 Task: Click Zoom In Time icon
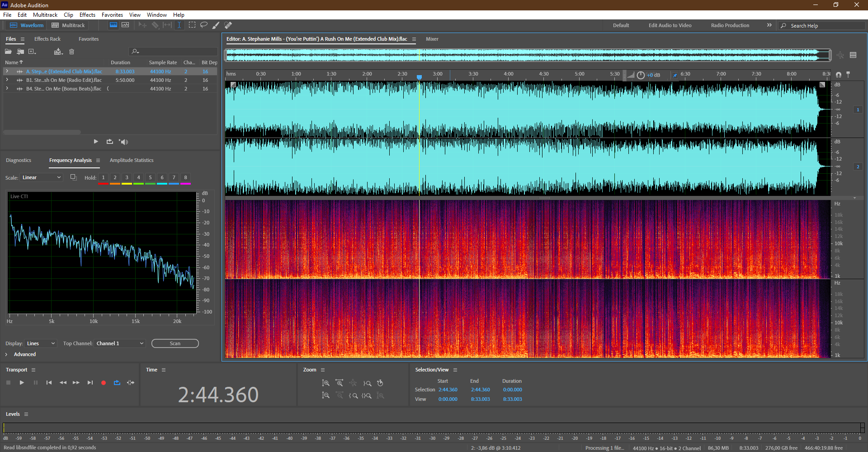(x=339, y=383)
